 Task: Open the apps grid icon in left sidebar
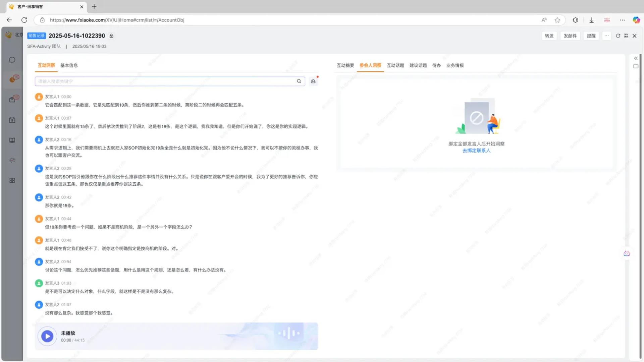click(12, 181)
